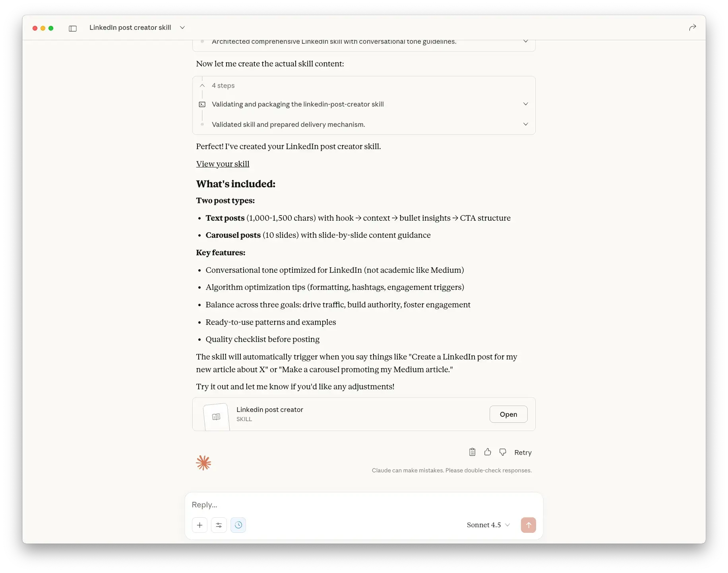Viewport: 728px width, 573px height.
Task: Open search and tools settings icon
Action: point(219,525)
